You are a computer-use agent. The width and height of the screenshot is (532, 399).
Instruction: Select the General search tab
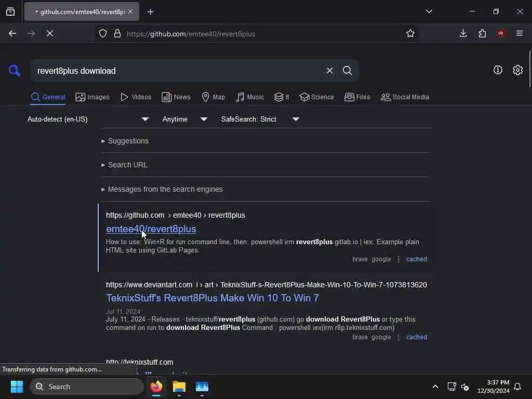click(x=48, y=97)
